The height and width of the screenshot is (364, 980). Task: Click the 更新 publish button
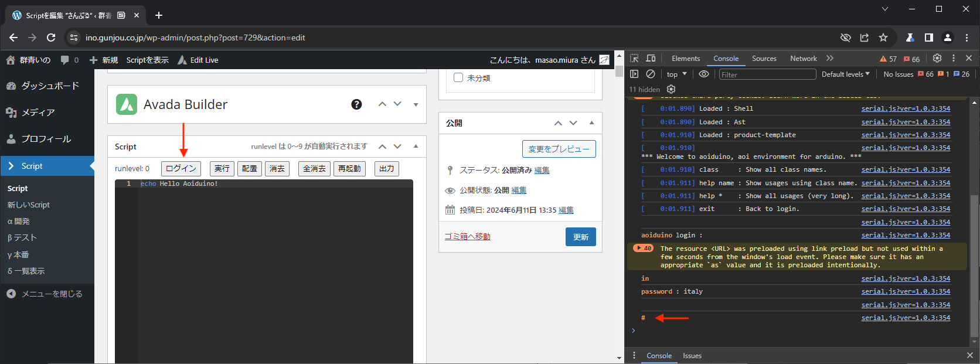[x=580, y=237]
